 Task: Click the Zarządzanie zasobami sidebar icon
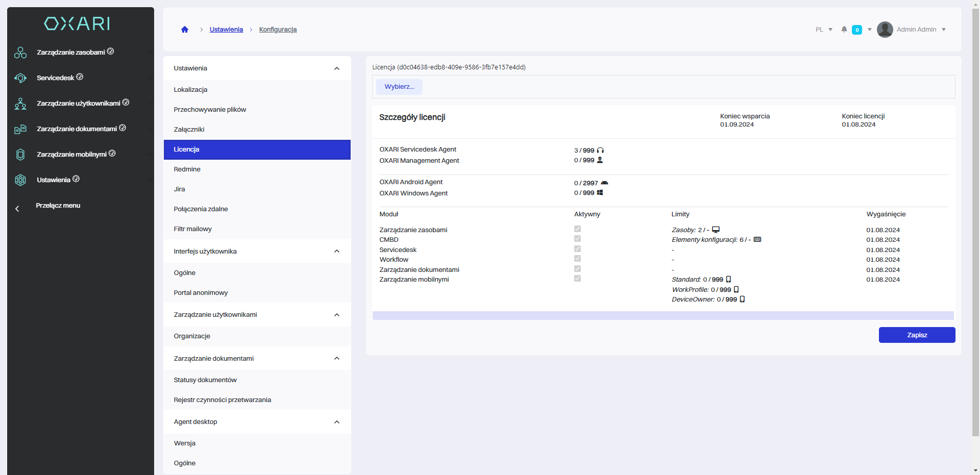(20, 53)
